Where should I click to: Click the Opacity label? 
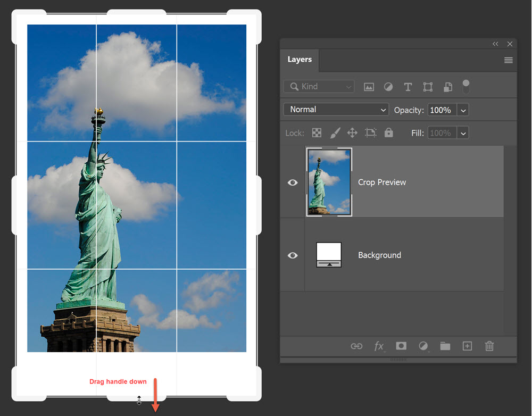pyautogui.click(x=409, y=110)
